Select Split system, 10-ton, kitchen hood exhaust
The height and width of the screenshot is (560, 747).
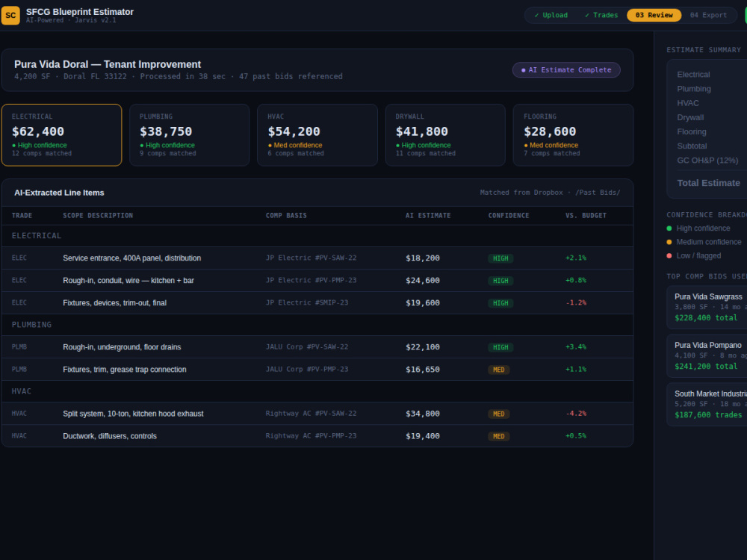(317, 414)
